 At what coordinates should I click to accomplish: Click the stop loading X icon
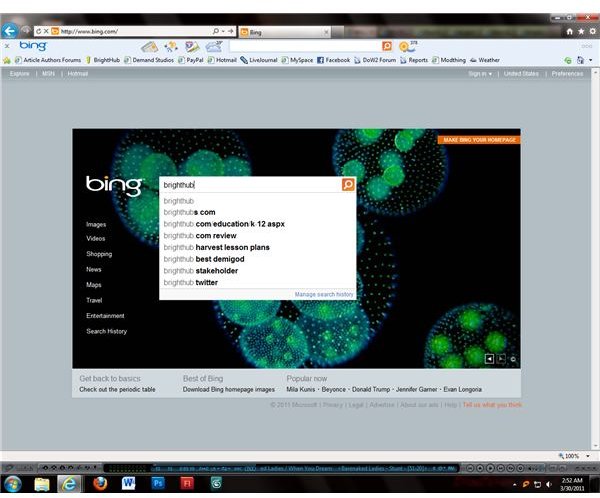[46, 31]
